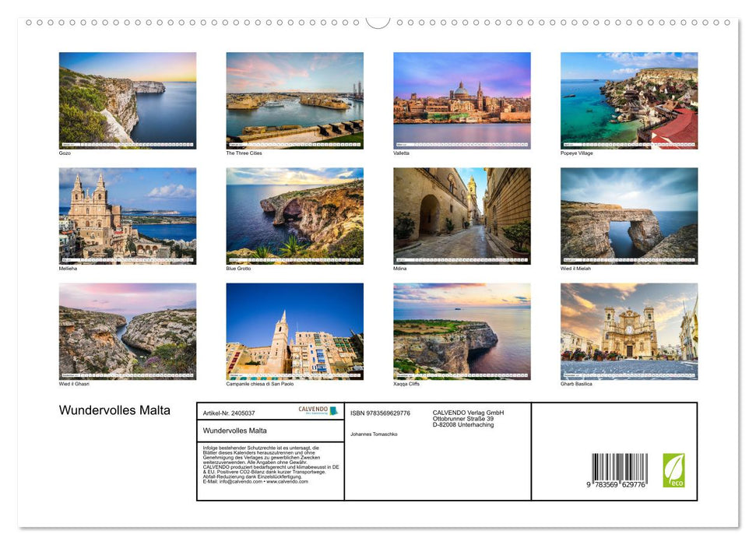Click the Popeye Village photo
The image size is (756, 545).
pyautogui.click(x=629, y=100)
